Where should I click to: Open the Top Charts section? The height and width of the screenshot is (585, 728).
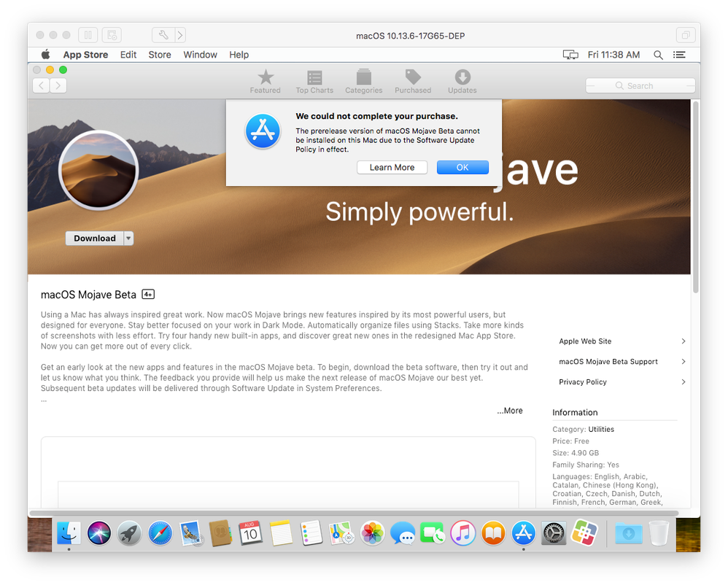tap(314, 82)
